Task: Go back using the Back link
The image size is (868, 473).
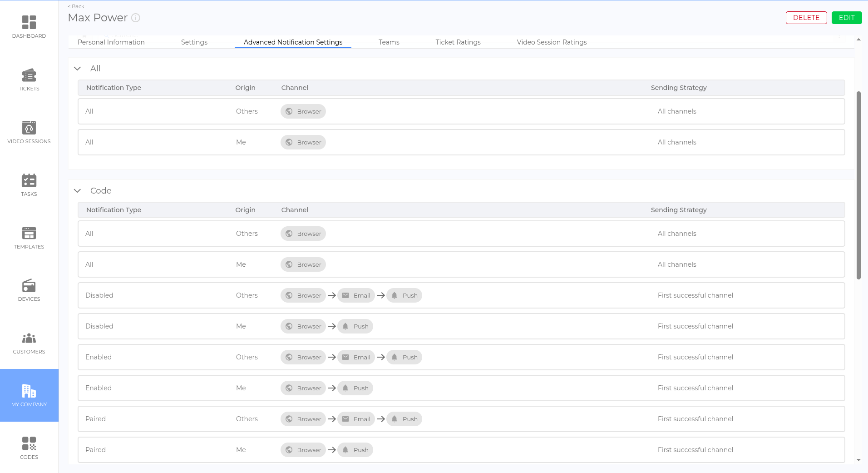Action: tap(76, 6)
